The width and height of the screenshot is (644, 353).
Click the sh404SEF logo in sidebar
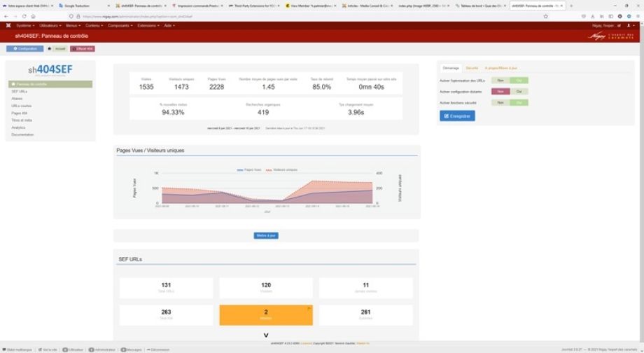[x=50, y=70]
